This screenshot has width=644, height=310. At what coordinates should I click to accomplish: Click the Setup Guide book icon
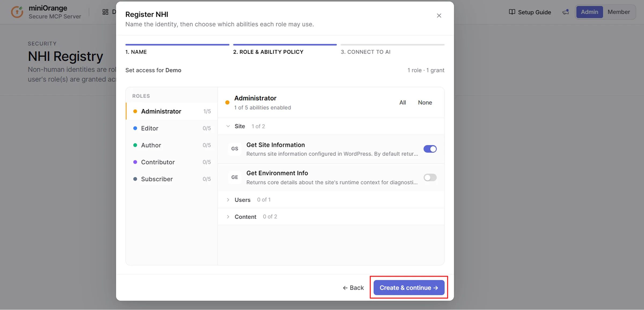tap(512, 12)
